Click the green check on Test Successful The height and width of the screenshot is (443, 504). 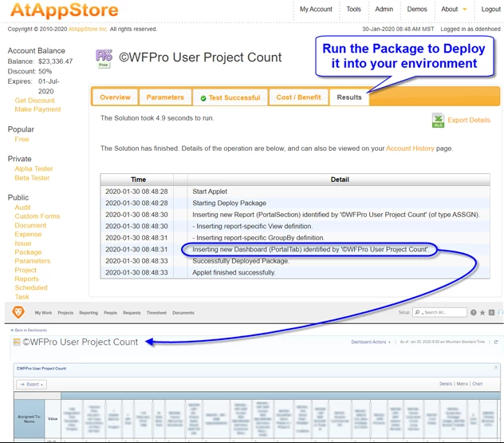point(203,98)
